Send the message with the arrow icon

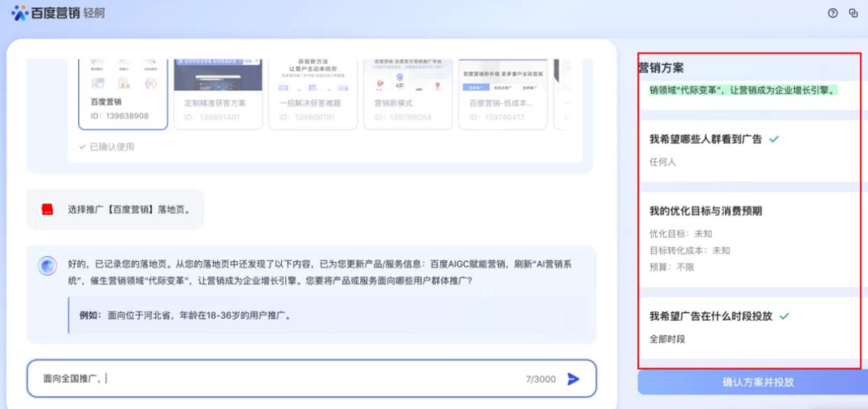pyautogui.click(x=574, y=378)
